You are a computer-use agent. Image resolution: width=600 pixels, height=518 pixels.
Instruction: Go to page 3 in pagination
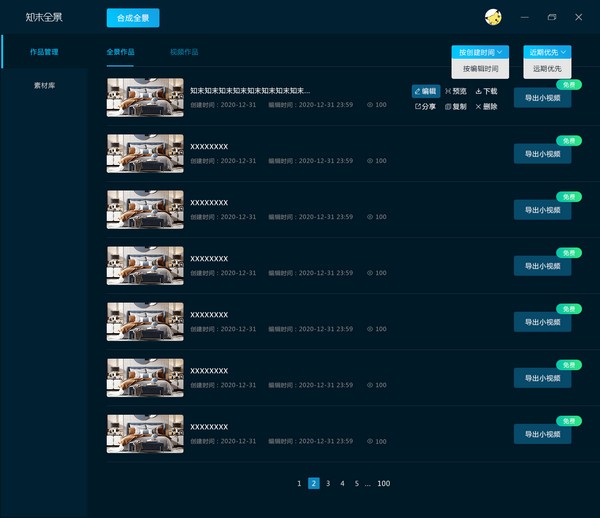click(x=328, y=483)
